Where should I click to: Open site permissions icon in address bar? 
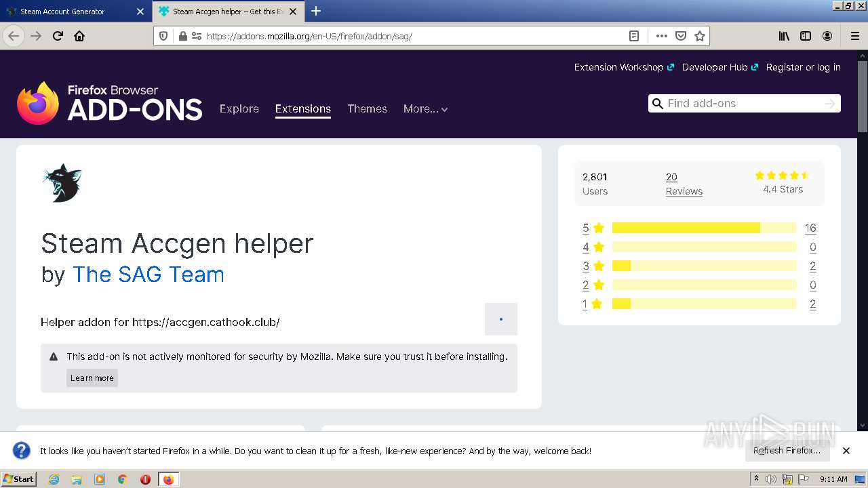coord(197,36)
